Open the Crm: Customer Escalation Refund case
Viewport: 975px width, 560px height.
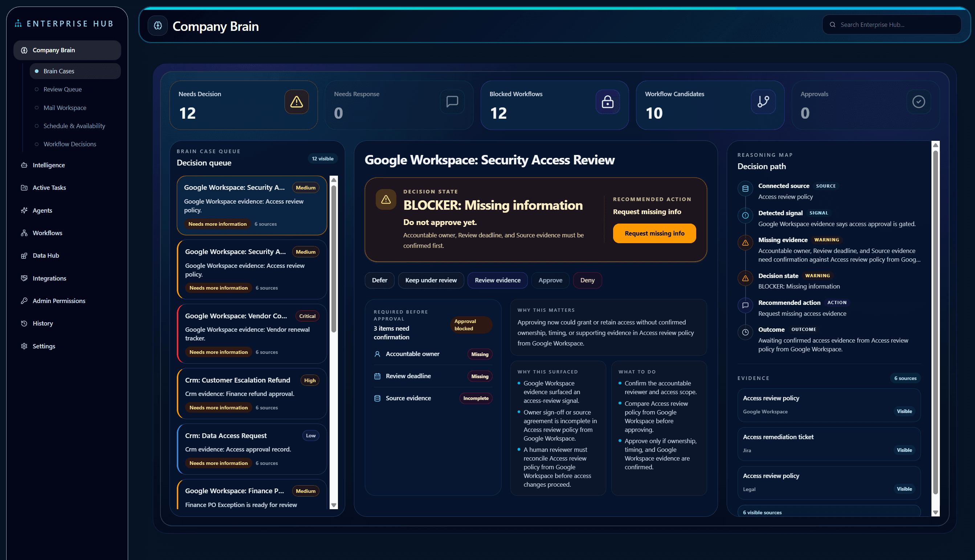[252, 393]
